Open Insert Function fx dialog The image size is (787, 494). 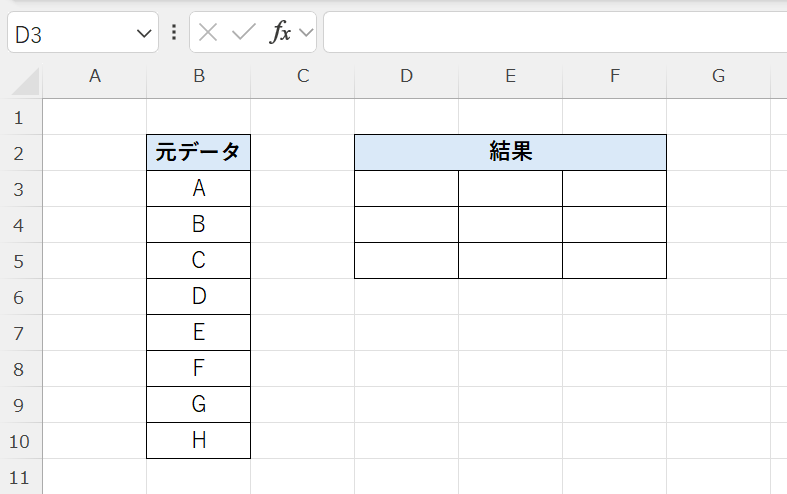coord(281,33)
